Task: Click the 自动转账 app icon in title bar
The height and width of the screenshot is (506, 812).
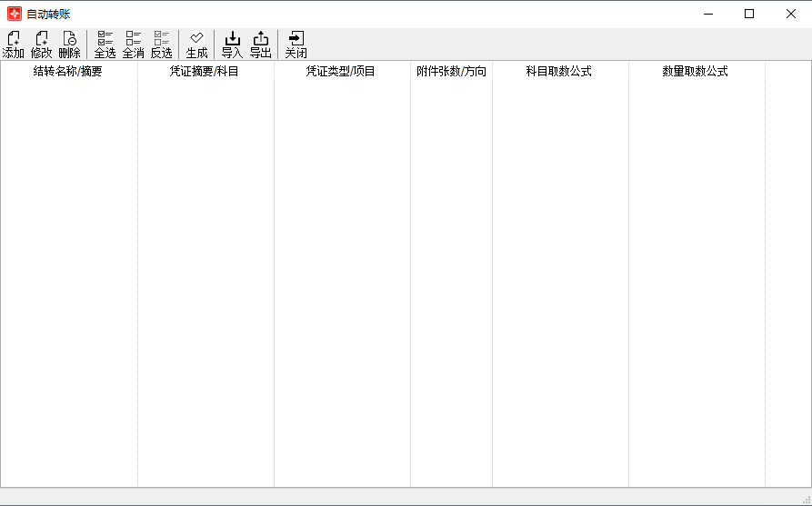Action: (15, 14)
